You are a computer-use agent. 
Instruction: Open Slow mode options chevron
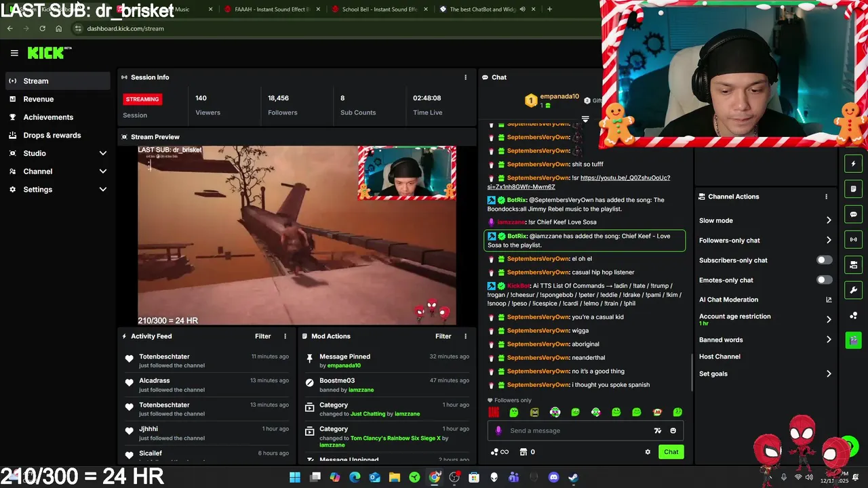coord(829,220)
